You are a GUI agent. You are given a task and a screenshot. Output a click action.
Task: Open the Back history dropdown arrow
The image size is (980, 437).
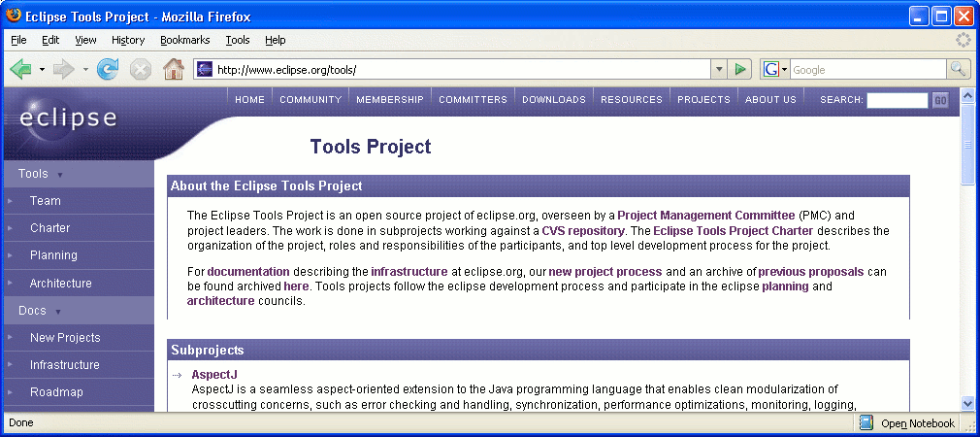pos(42,69)
